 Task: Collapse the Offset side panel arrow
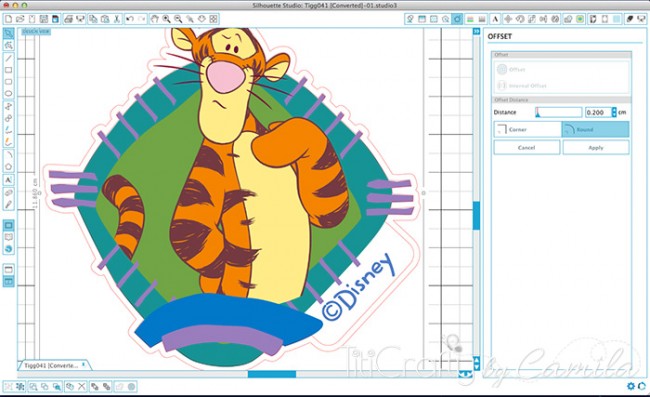click(476, 31)
